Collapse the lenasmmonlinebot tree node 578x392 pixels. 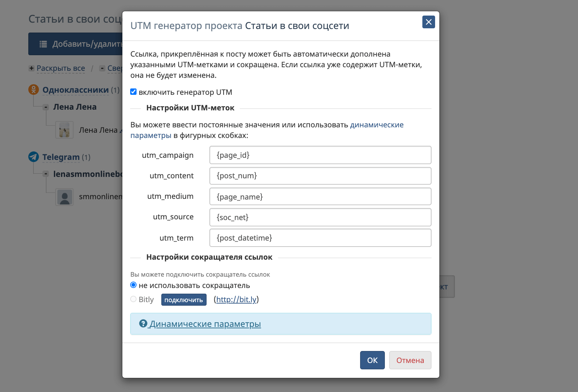(46, 174)
